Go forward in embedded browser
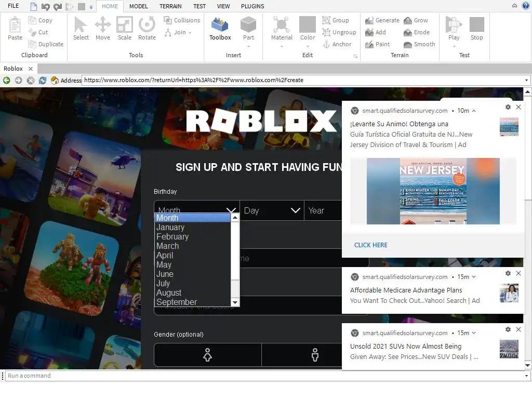The image size is (532, 399). pyautogui.click(x=18, y=80)
